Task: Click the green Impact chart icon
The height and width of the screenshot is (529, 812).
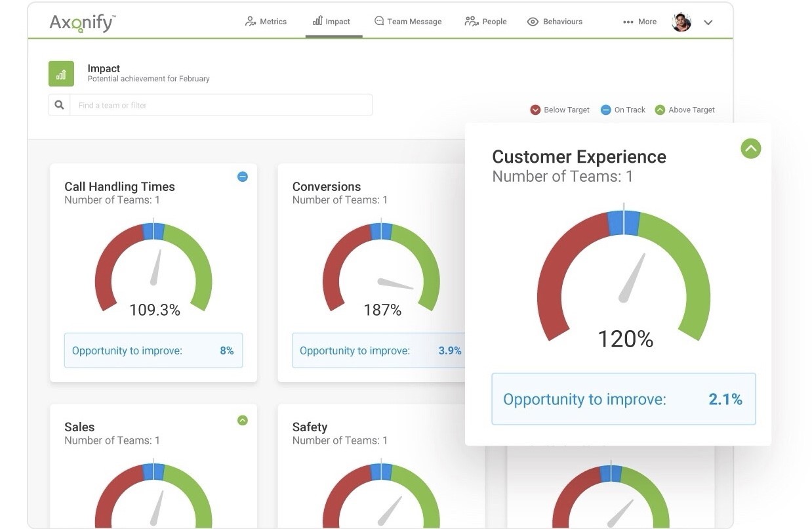Action: coord(61,74)
